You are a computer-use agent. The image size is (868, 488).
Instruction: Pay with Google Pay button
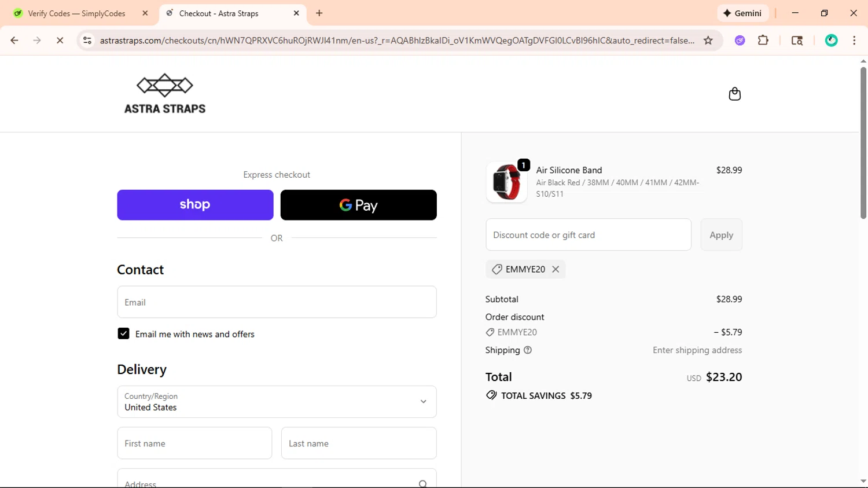point(358,205)
